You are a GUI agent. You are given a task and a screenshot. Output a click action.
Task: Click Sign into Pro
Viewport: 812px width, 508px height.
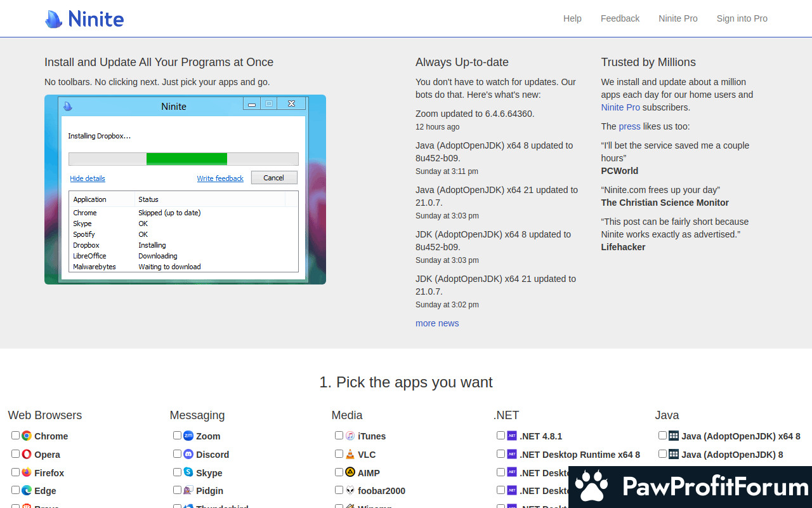point(742,18)
